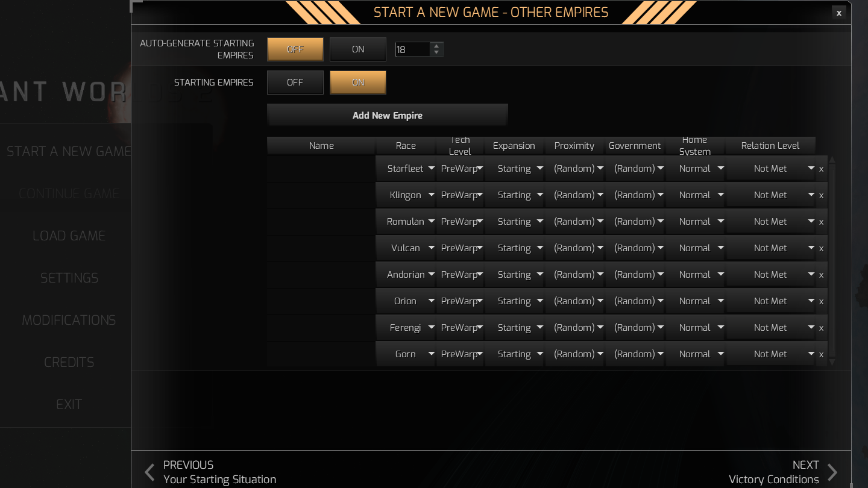The height and width of the screenshot is (488, 868).
Task: Open Home System dropdown for Gorn
Action: 695,354
